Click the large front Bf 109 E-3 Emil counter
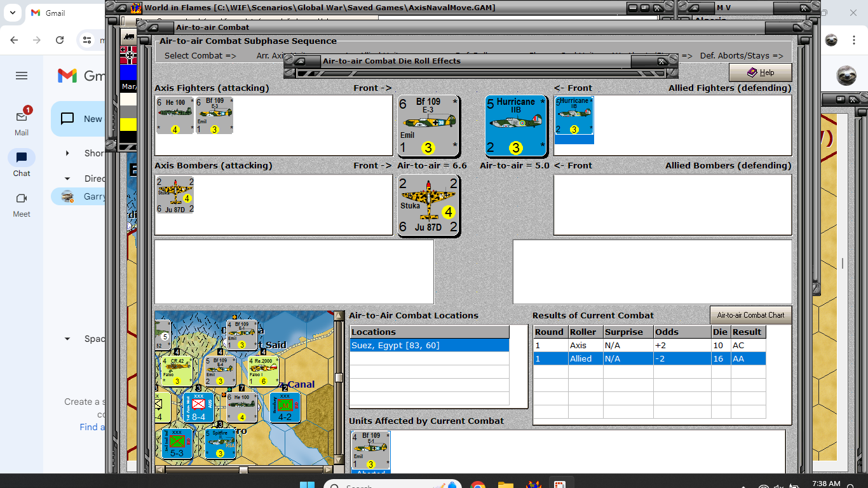 pyautogui.click(x=428, y=126)
